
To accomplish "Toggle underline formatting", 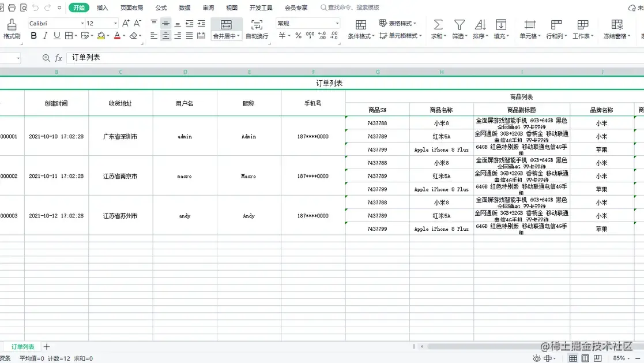I will coord(57,36).
